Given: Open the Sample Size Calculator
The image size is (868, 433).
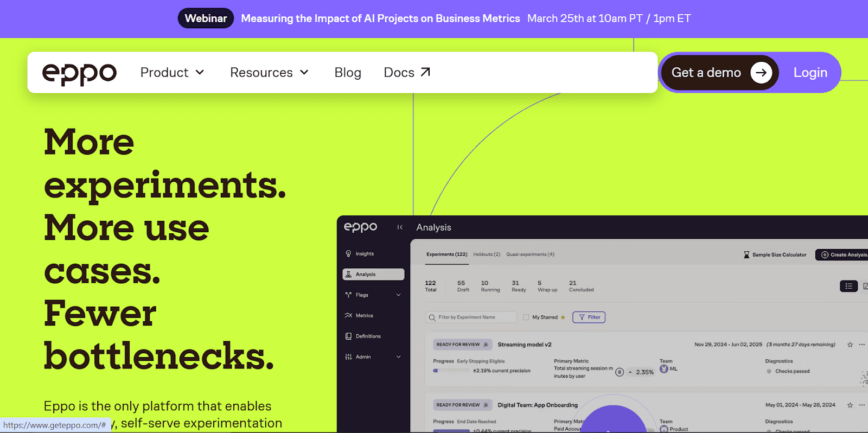Looking at the screenshot, I should point(775,254).
